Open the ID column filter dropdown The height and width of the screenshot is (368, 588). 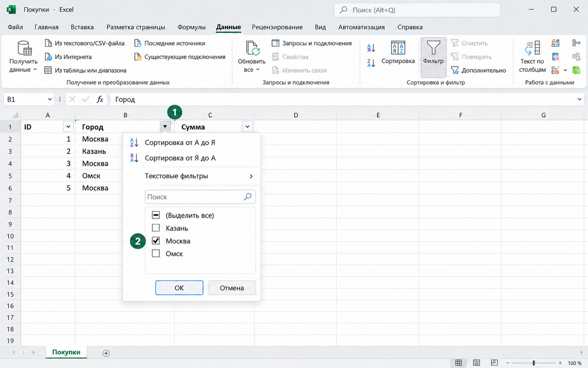tap(68, 127)
